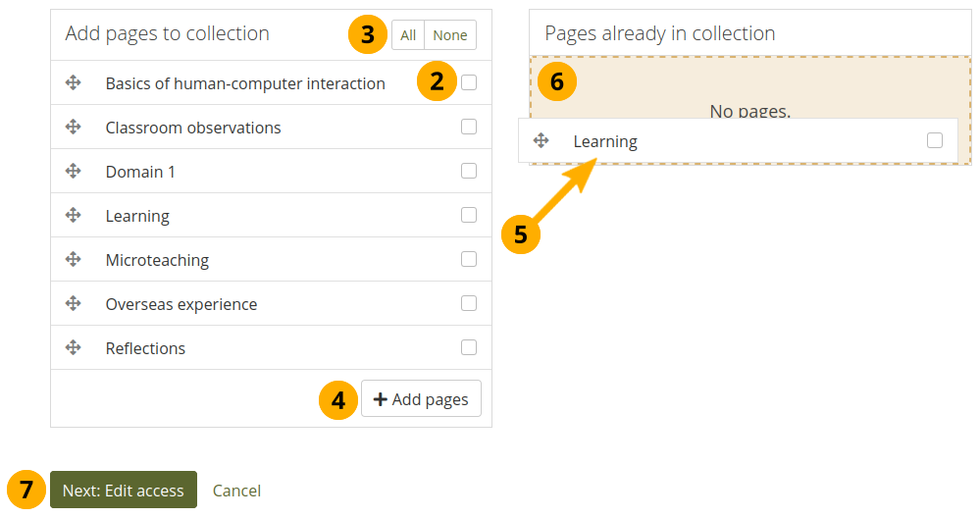Click drag handle for Microteaching page
This screenshot has width=980, height=518.
(73, 260)
